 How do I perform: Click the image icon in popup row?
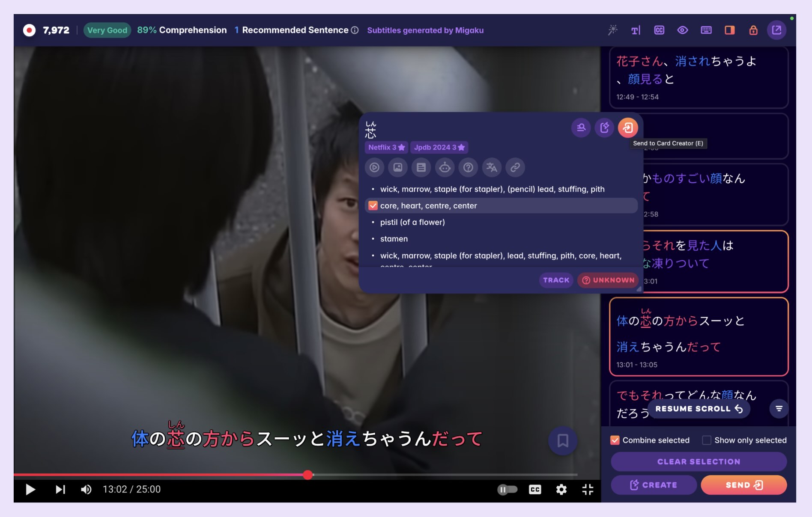coord(398,167)
